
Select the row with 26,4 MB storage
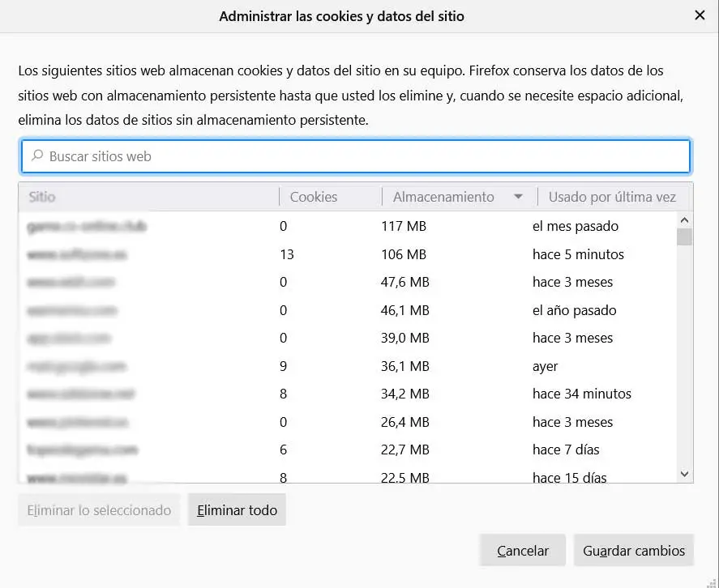tap(348, 422)
